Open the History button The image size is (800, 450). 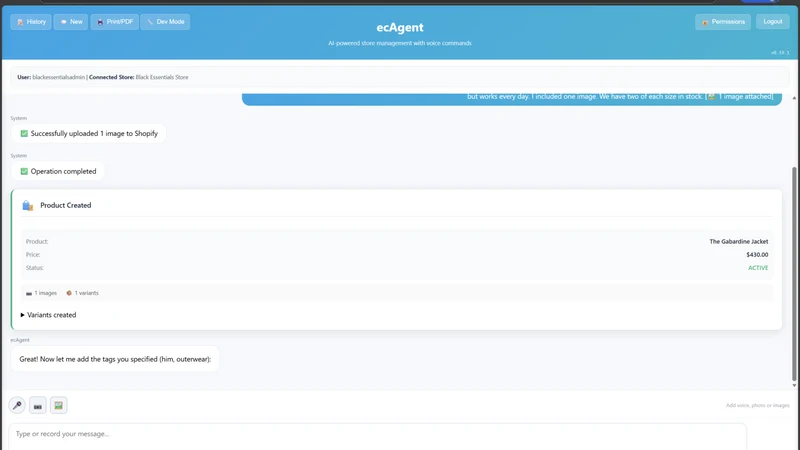31,22
